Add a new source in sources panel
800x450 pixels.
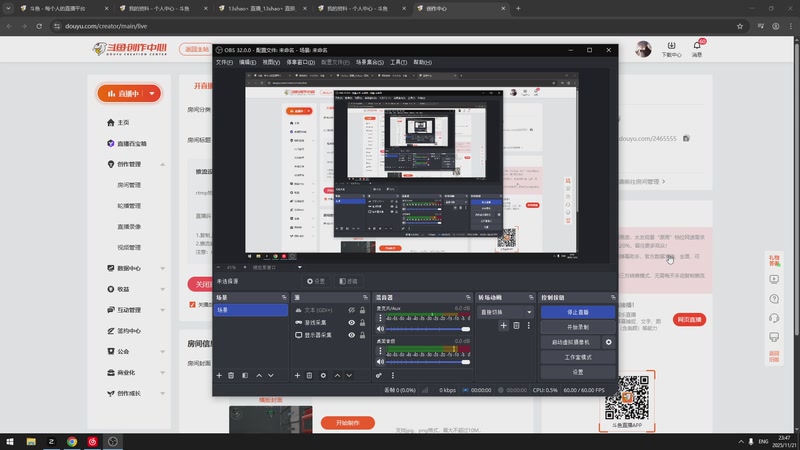pos(297,376)
